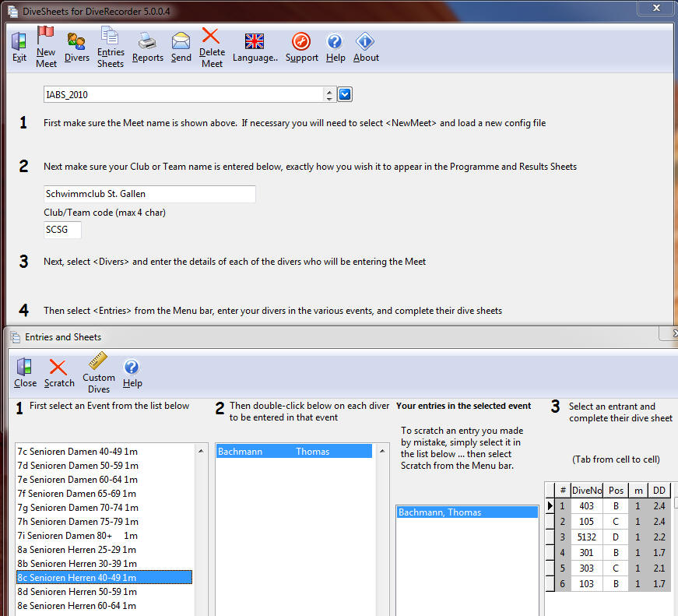Select event 7i Senioren Damen 80+ 1m
678x616 pixels.
pyautogui.click(x=104, y=536)
